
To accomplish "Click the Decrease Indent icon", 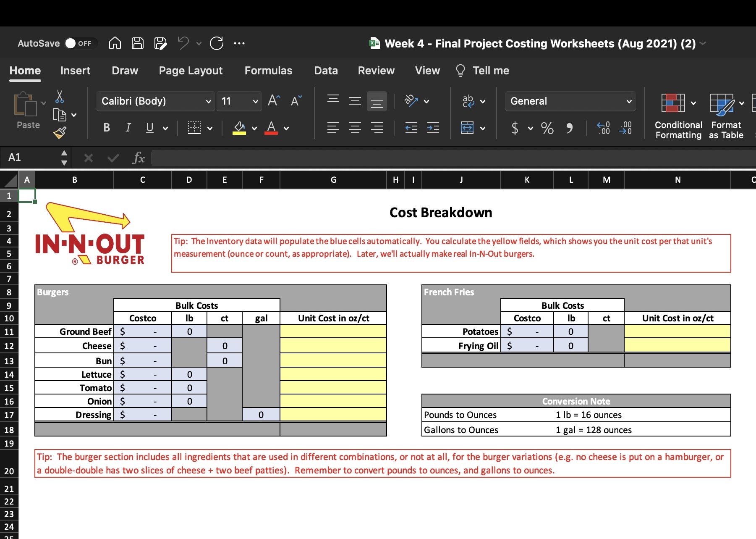I will 411,128.
